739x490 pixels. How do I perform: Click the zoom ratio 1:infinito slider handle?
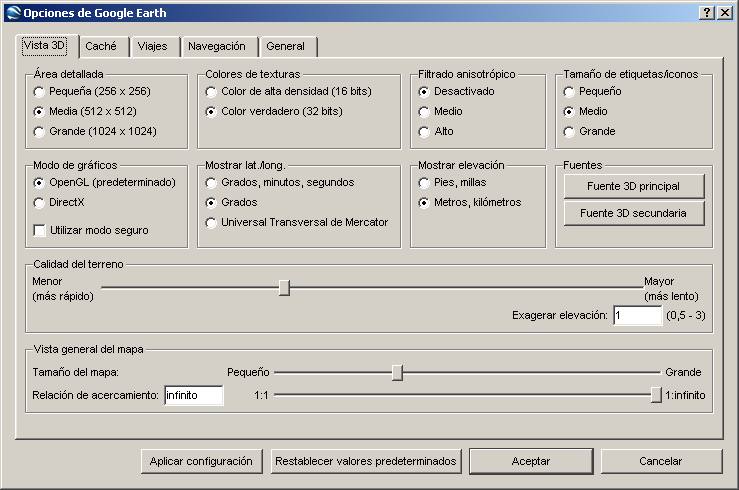[656, 395]
